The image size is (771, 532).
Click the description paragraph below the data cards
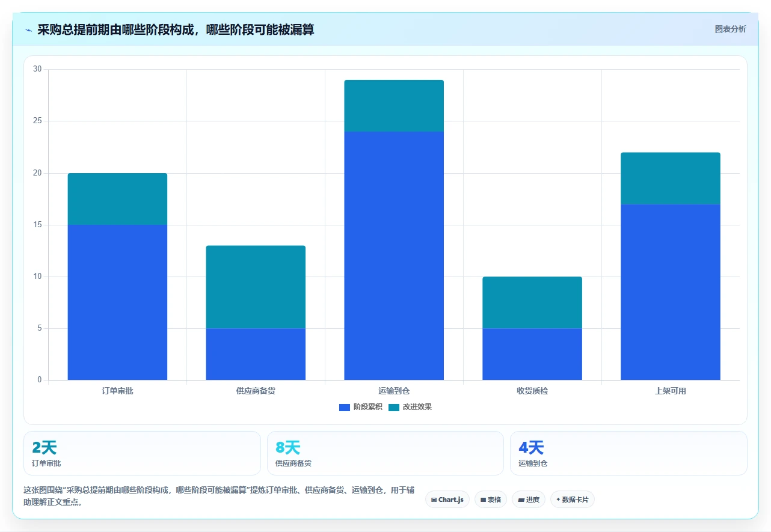pos(219,497)
